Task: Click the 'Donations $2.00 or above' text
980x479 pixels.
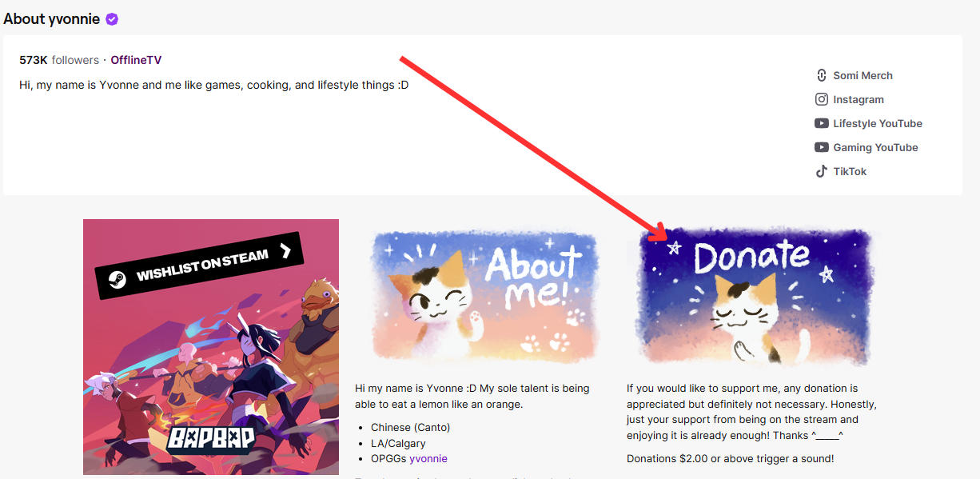Action: coord(731,459)
